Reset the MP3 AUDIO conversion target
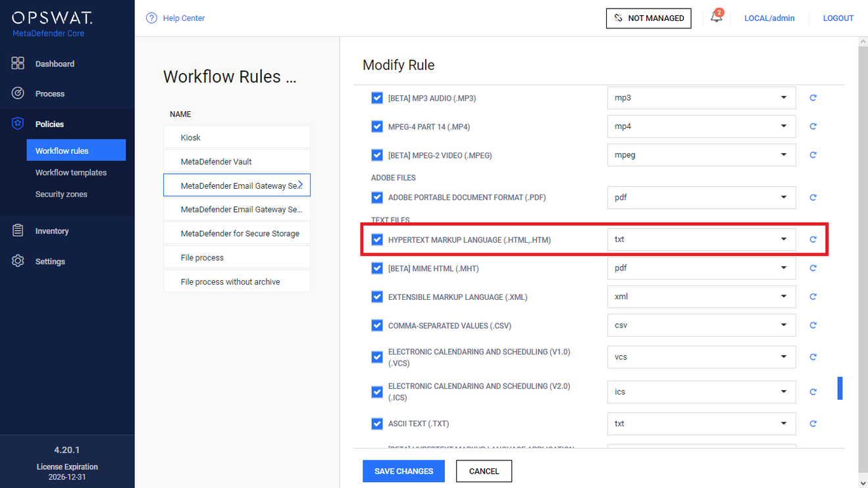868x488 pixels. (813, 97)
